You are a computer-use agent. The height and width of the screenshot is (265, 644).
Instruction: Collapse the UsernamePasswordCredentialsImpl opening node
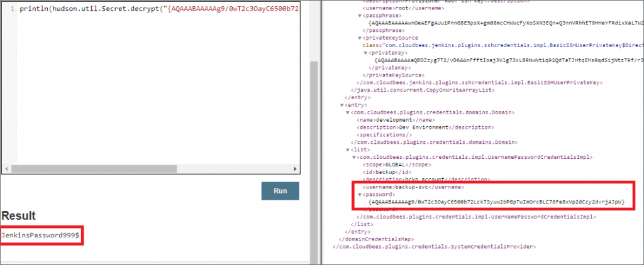[x=354, y=157]
